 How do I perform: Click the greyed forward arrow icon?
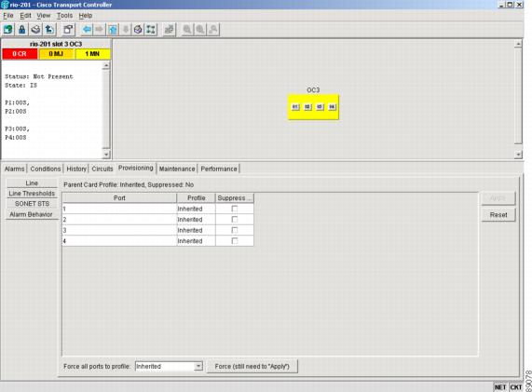point(100,30)
